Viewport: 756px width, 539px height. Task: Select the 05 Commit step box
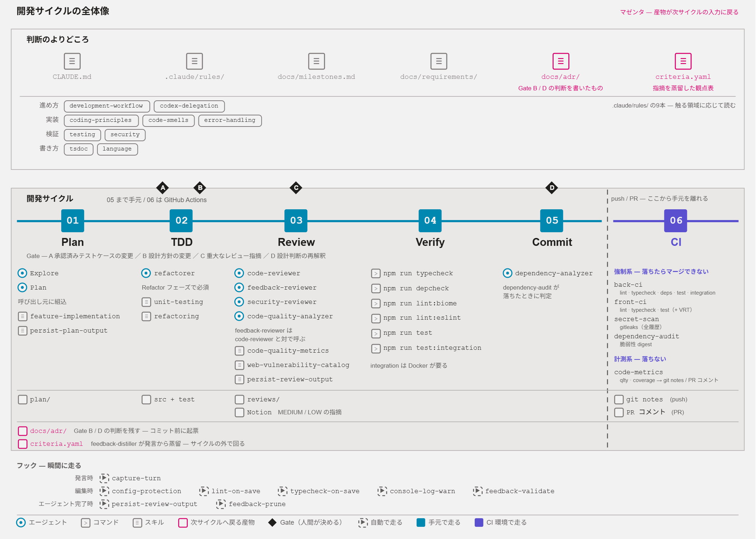(552, 221)
